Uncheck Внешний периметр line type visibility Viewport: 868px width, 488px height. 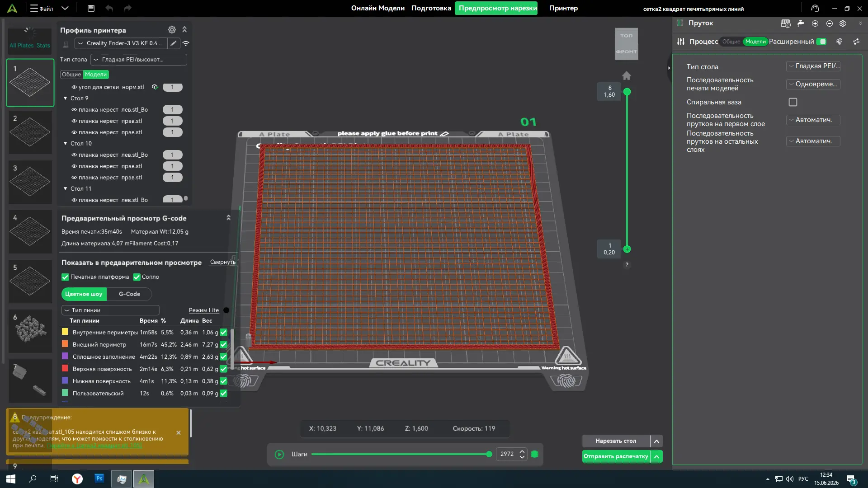click(x=223, y=345)
